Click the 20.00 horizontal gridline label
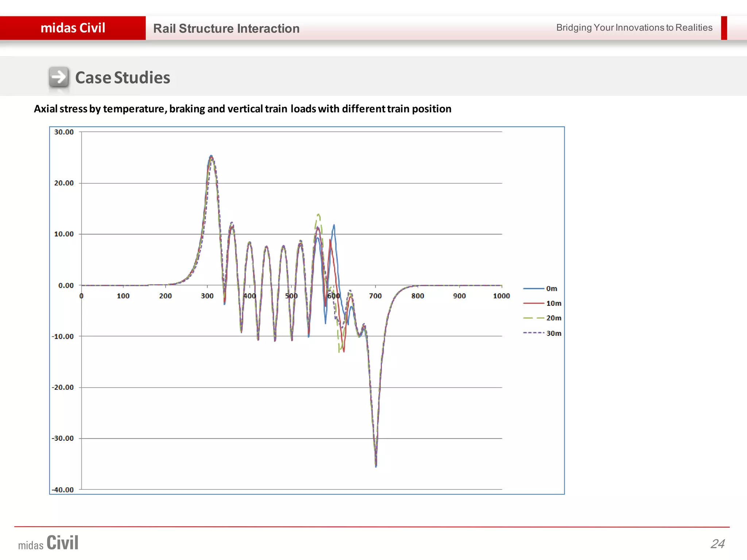The width and height of the screenshot is (747, 560). tap(64, 183)
